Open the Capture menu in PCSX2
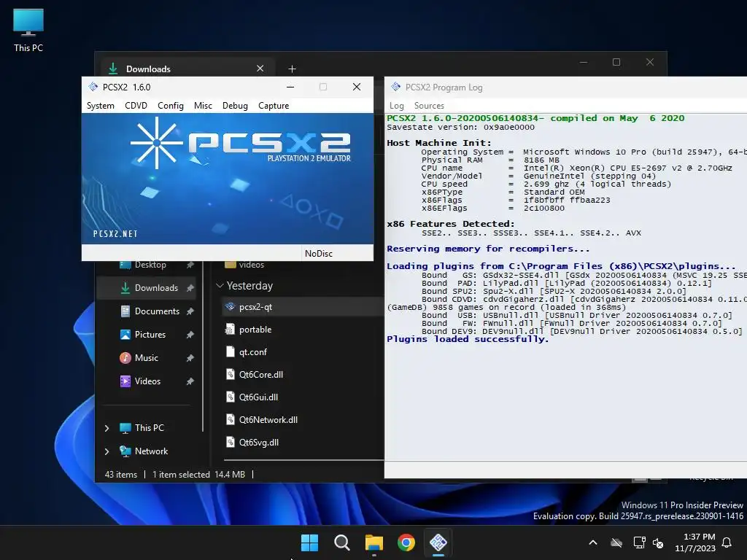 click(x=274, y=106)
